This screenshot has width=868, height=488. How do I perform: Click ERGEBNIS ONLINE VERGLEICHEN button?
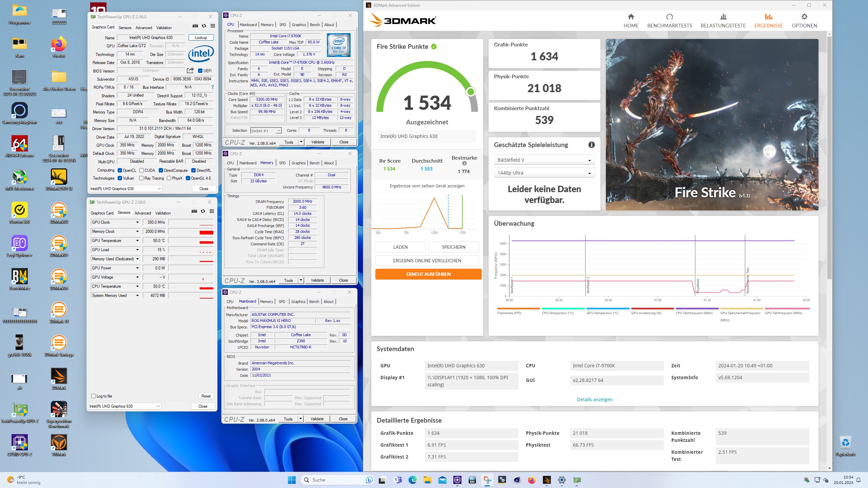pos(427,261)
